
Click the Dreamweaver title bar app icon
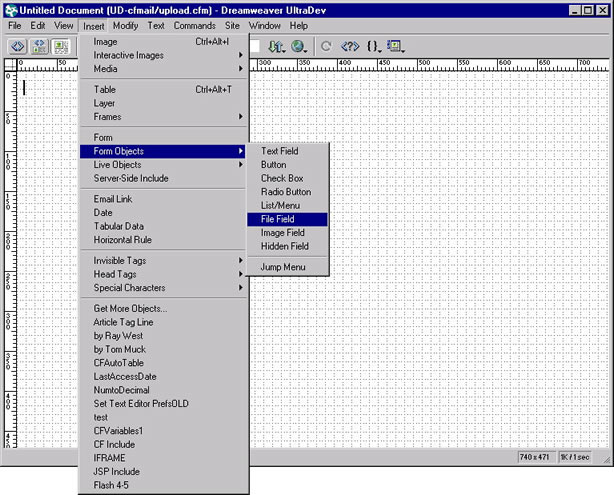point(11,11)
